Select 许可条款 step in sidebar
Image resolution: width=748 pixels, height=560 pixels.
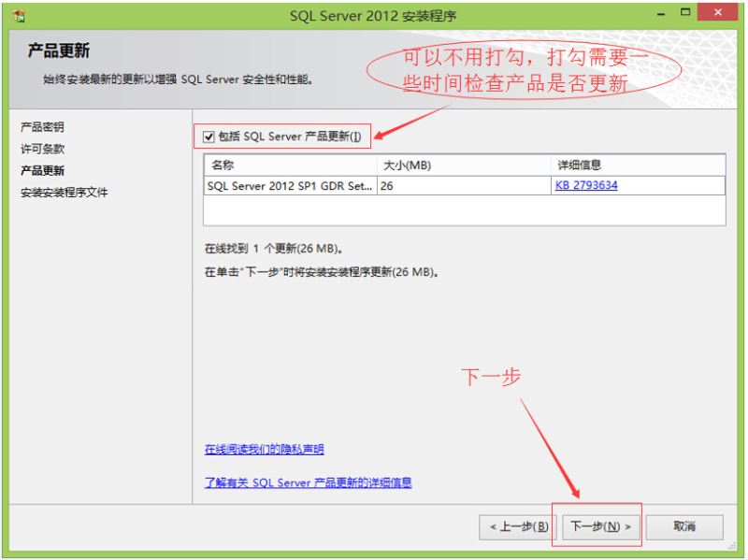coord(42,149)
